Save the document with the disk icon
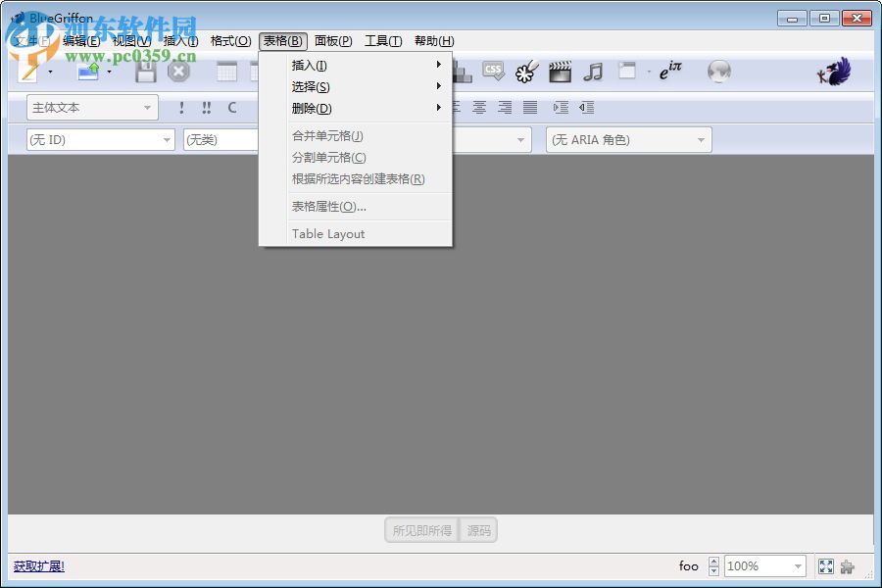The height and width of the screenshot is (588, 882). [x=145, y=72]
